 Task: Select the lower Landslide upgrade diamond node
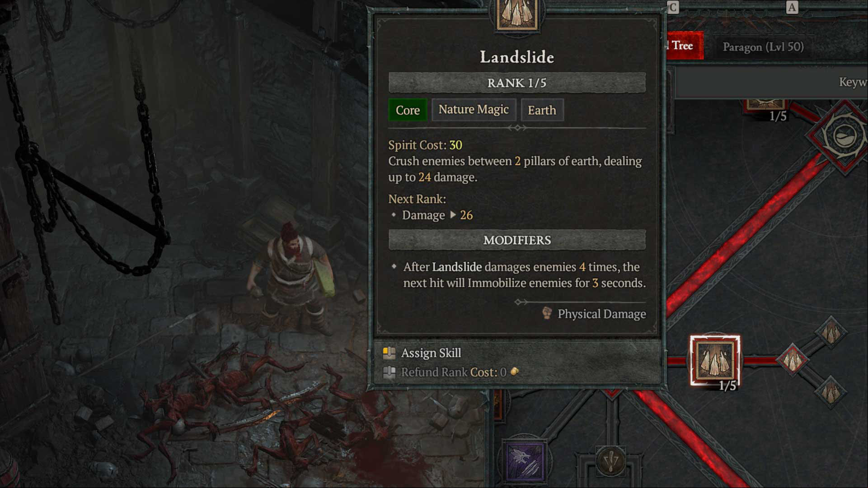pyautogui.click(x=830, y=391)
